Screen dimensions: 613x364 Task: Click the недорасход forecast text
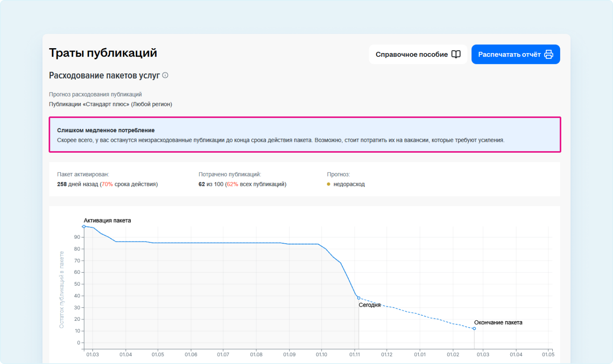349,184
